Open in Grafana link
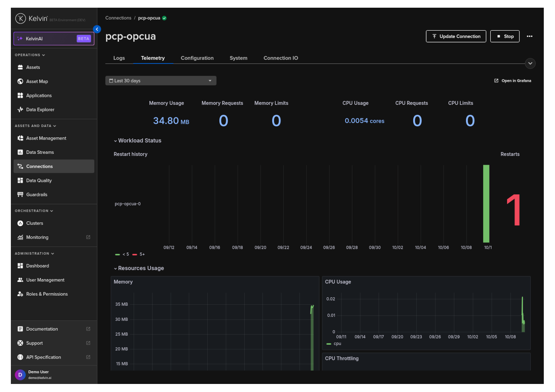The width and height of the screenshot is (555, 392). 513,81
